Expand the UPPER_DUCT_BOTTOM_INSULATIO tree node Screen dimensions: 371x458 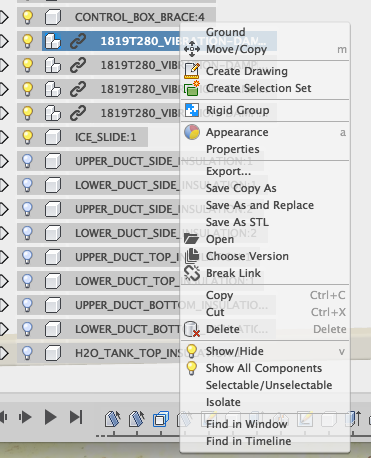[4, 305]
